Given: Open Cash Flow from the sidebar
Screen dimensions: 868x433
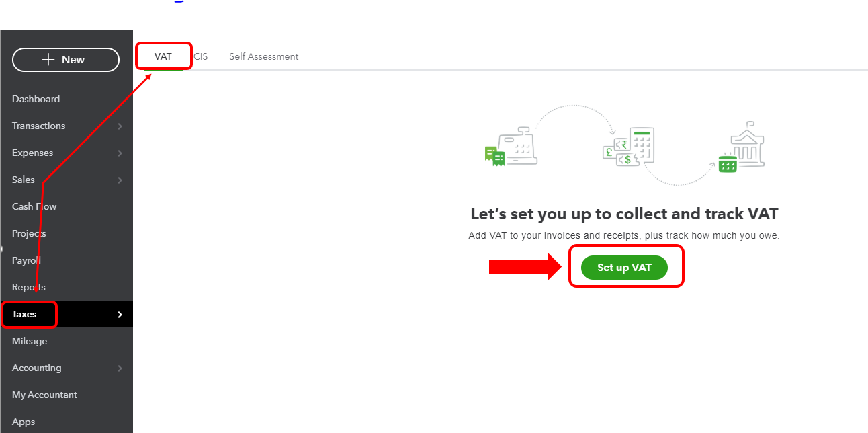Looking at the screenshot, I should click(x=34, y=206).
